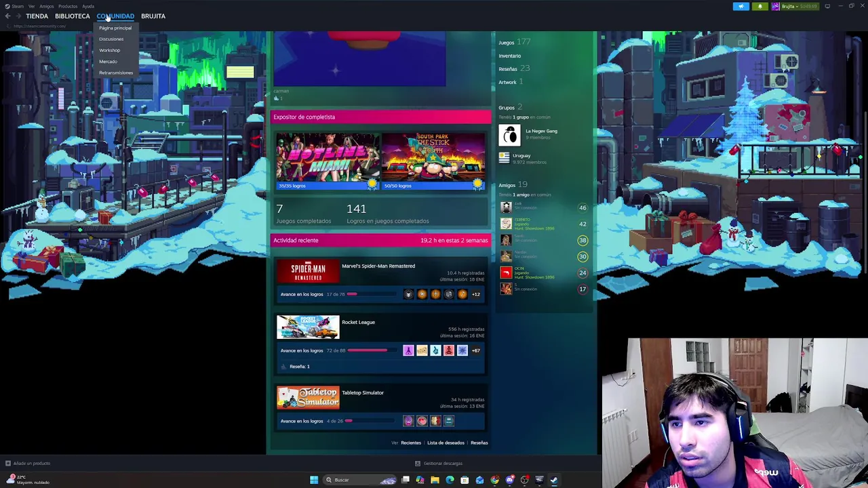Open the La Negev Gang group avatar
Image resolution: width=868 pixels, height=488 pixels.
coord(509,135)
